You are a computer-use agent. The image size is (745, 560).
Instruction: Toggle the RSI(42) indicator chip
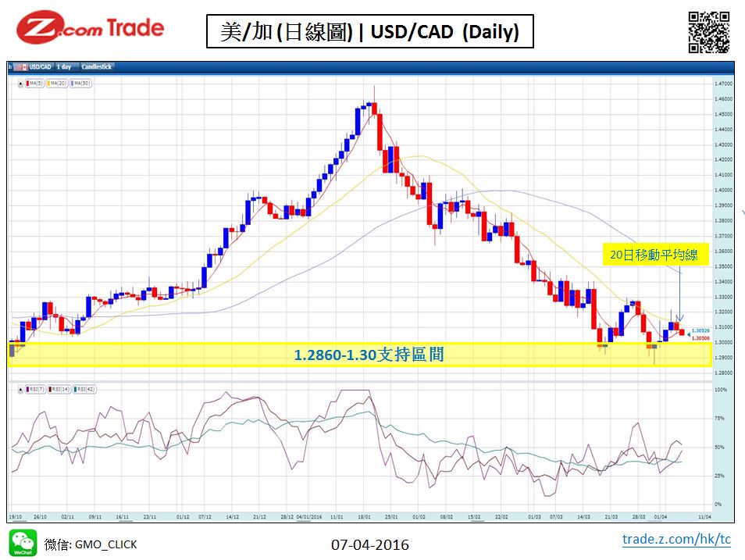pyautogui.click(x=84, y=389)
